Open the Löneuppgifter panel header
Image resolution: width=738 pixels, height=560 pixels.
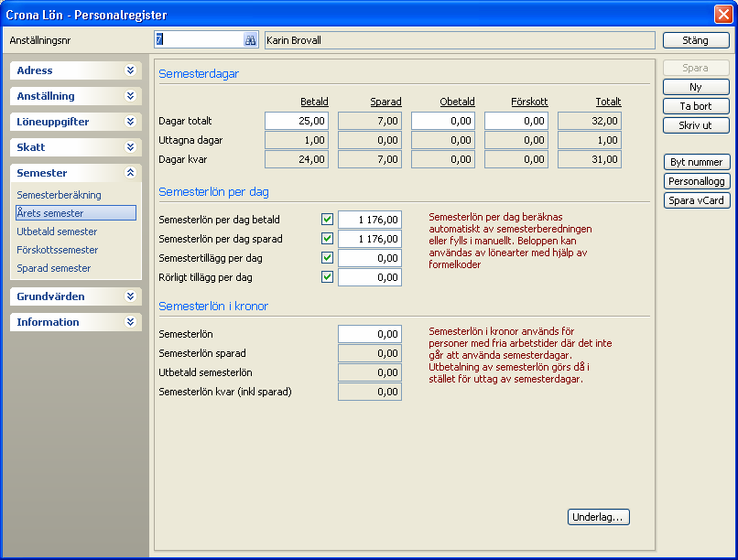pos(76,122)
